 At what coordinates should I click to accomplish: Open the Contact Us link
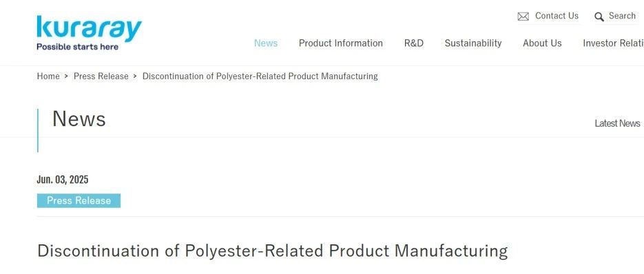(557, 16)
